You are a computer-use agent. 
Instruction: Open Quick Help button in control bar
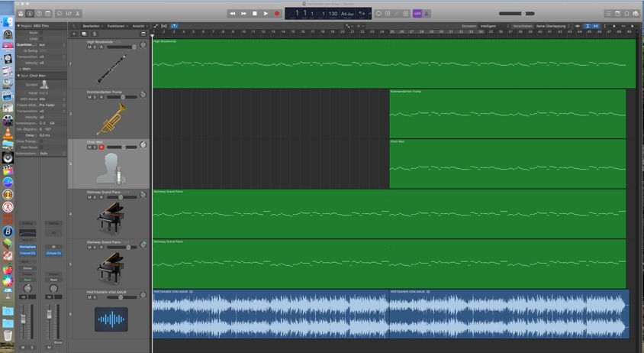39,14
